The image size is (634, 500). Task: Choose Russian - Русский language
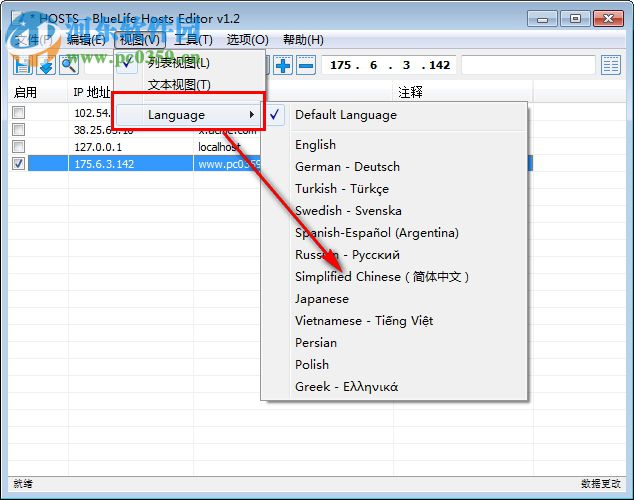coord(394,255)
